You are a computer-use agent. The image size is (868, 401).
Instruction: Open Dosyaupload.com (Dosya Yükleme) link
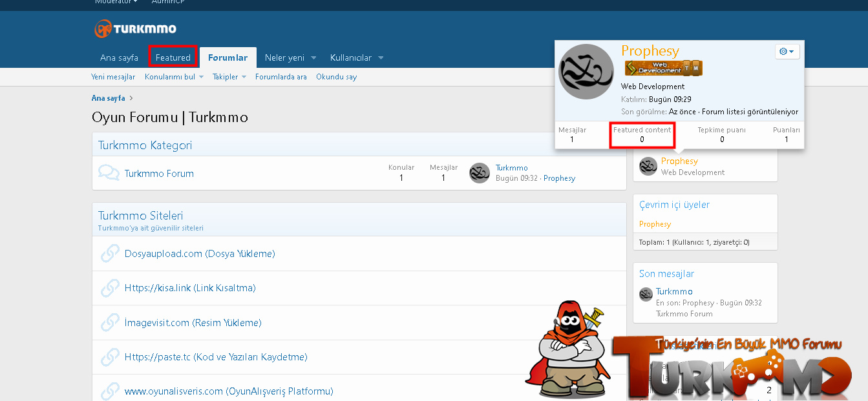[x=200, y=254]
